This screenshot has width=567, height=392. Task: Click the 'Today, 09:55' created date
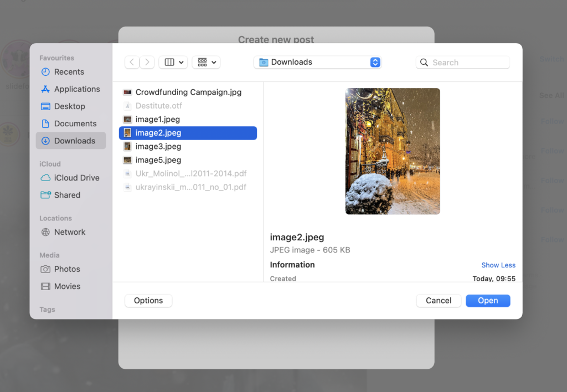pyautogui.click(x=494, y=278)
